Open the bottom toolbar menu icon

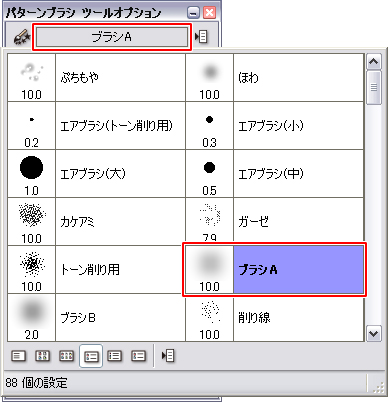point(168,356)
